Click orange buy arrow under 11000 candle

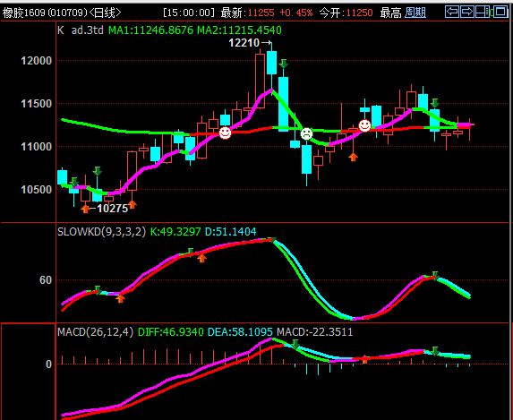pyautogui.click(x=353, y=157)
